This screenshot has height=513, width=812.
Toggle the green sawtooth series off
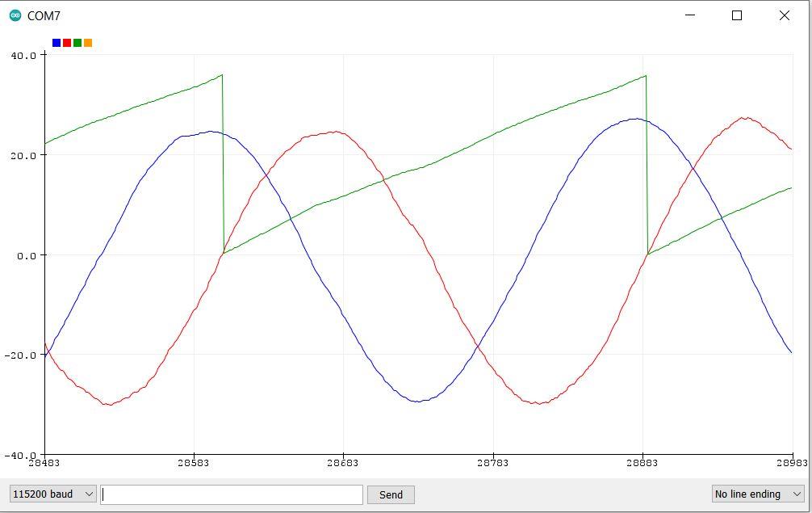point(77,43)
